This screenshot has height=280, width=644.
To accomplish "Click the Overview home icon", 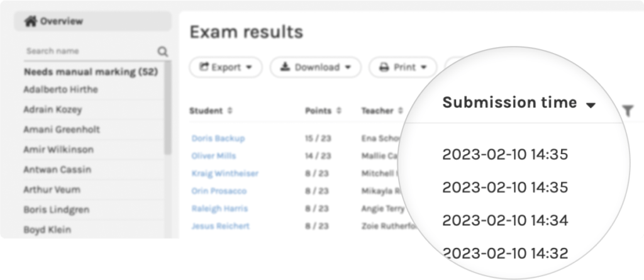I will (31, 21).
